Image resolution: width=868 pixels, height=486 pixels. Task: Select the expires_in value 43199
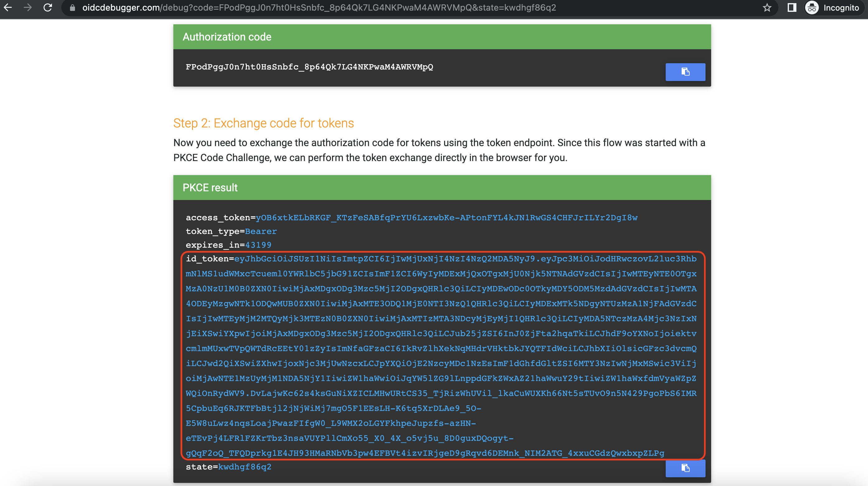click(258, 245)
